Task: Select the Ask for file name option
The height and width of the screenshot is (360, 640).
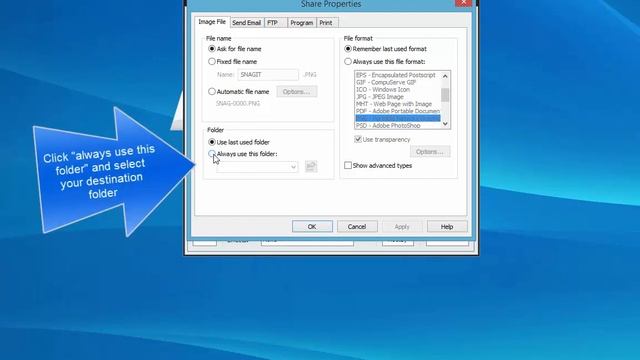Action: pyautogui.click(x=212, y=49)
